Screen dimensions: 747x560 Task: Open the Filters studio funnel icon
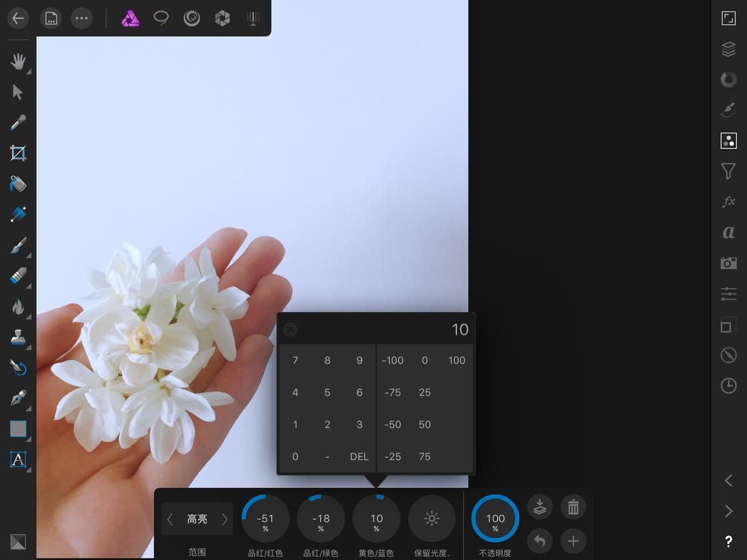[x=728, y=171]
